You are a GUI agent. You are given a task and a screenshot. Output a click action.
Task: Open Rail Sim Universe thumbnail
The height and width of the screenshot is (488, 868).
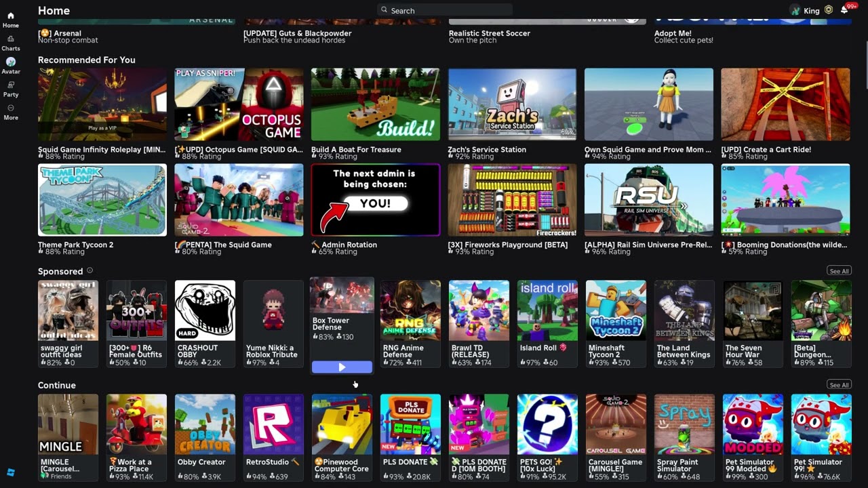pyautogui.click(x=649, y=200)
